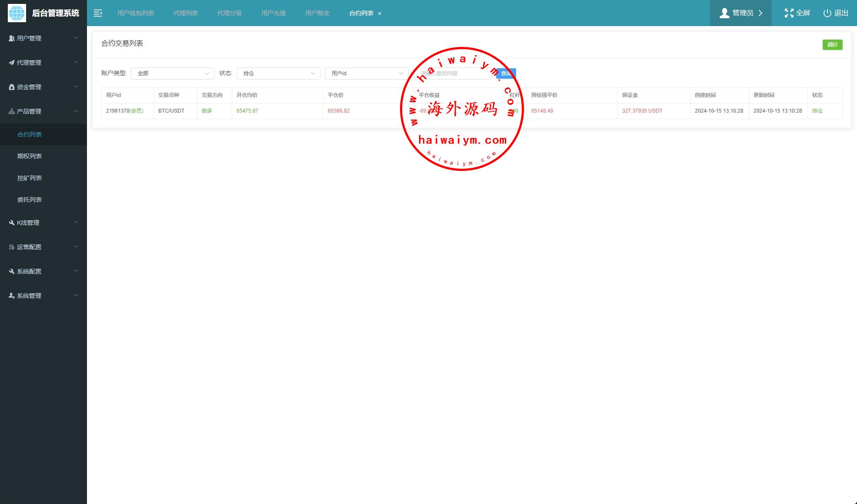
Task: Click the 管理员 user avatar icon
Action: click(x=724, y=13)
